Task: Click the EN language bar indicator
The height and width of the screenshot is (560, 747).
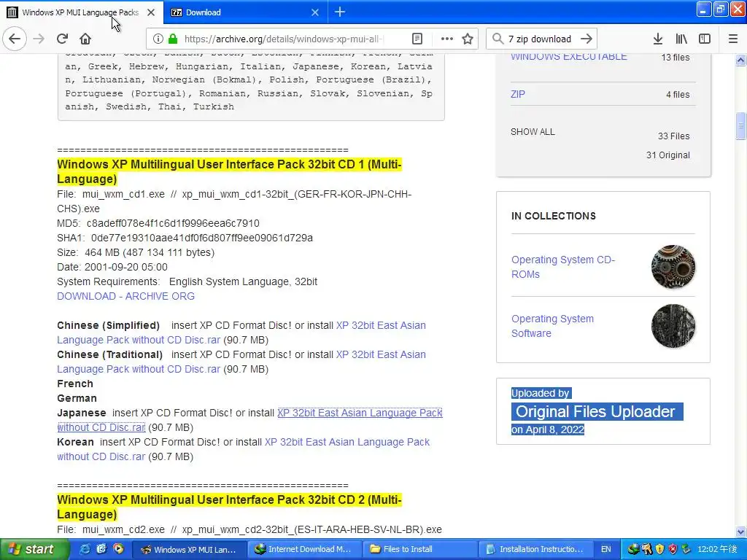Action: point(606,549)
